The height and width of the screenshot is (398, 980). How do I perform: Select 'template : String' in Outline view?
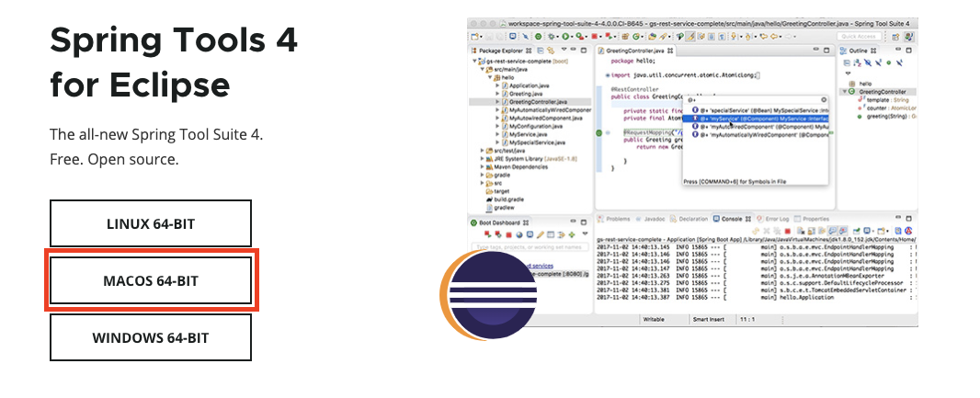click(883, 100)
